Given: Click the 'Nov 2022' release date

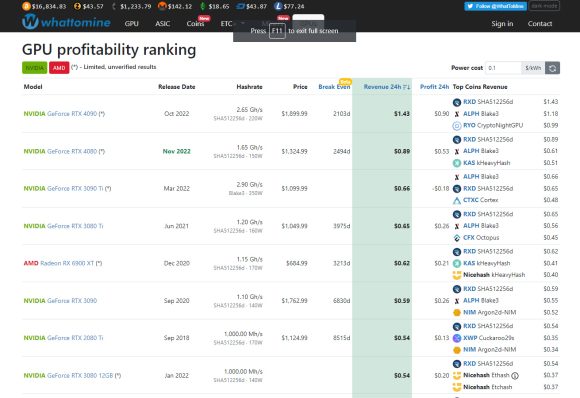Looking at the screenshot, I should (x=176, y=151).
